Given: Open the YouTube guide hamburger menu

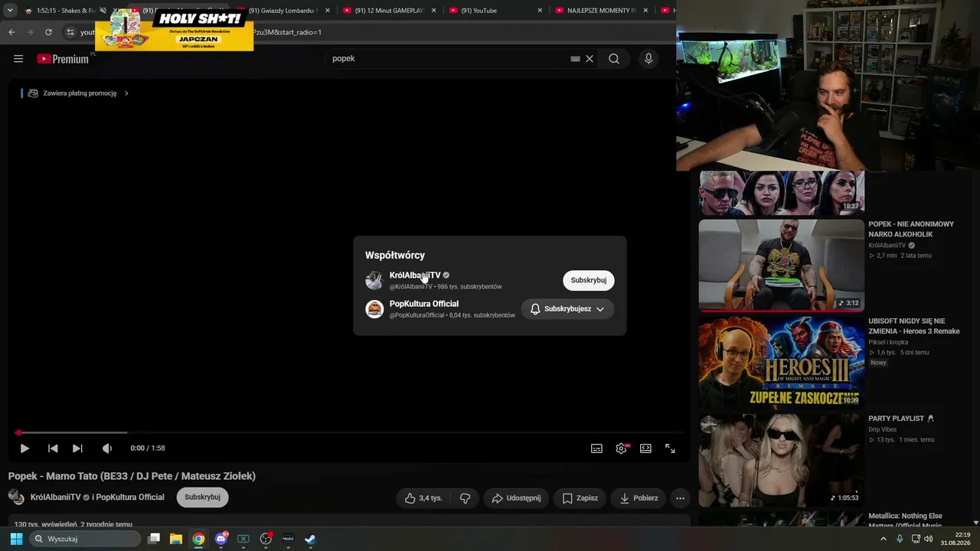Looking at the screenshot, I should (x=18, y=59).
